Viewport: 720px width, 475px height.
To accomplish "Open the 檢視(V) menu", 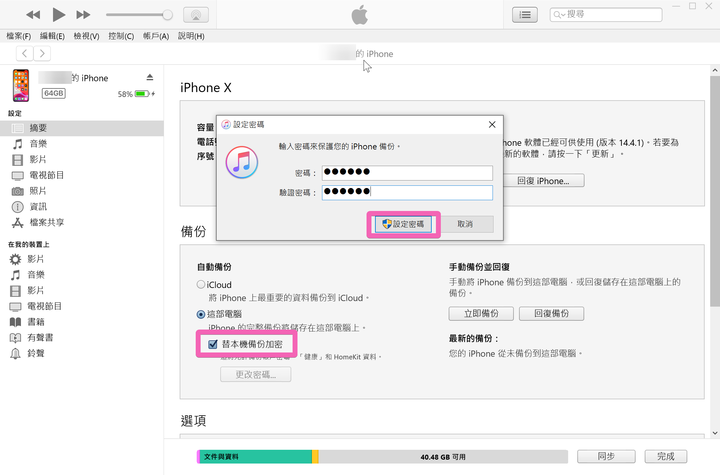I will (86, 36).
